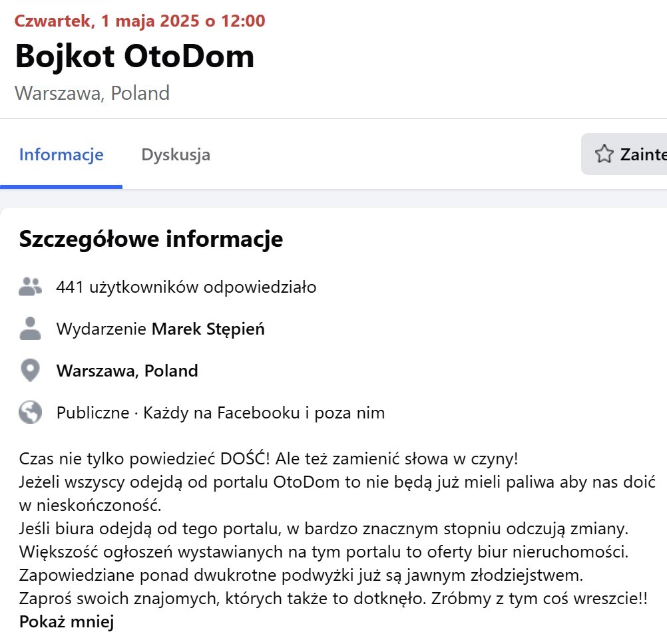Open the Dyskusja tab

tap(176, 155)
